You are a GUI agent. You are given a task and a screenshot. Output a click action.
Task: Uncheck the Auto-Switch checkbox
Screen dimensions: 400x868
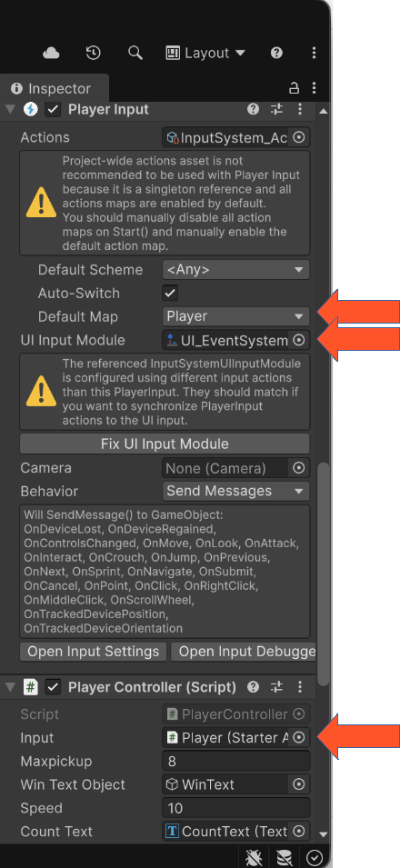pos(169,293)
